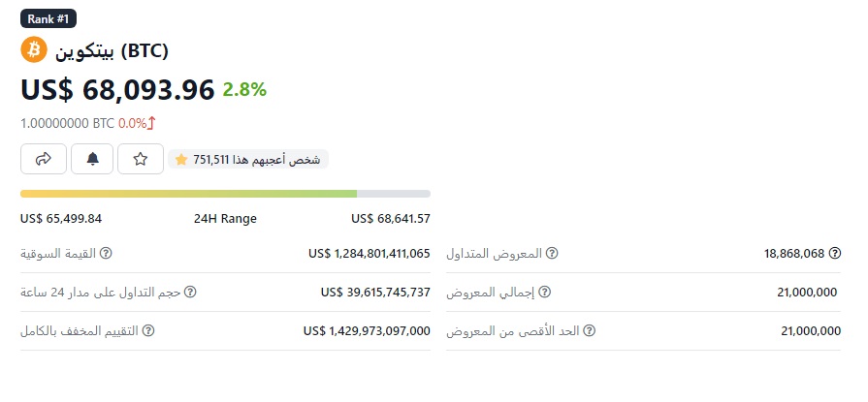Toggle the star favorite button
Image resolution: width=868 pixels, height=402 pixels.
click(141, 159)
